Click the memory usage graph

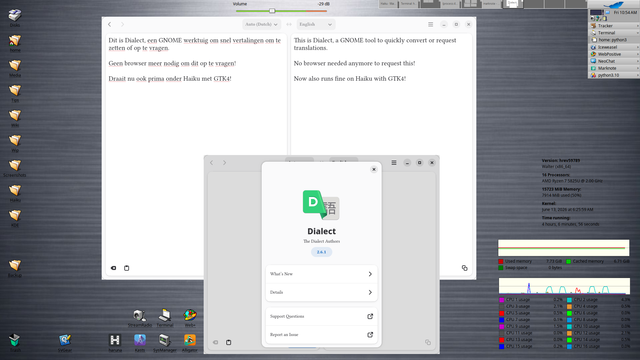tap(564, 248)
